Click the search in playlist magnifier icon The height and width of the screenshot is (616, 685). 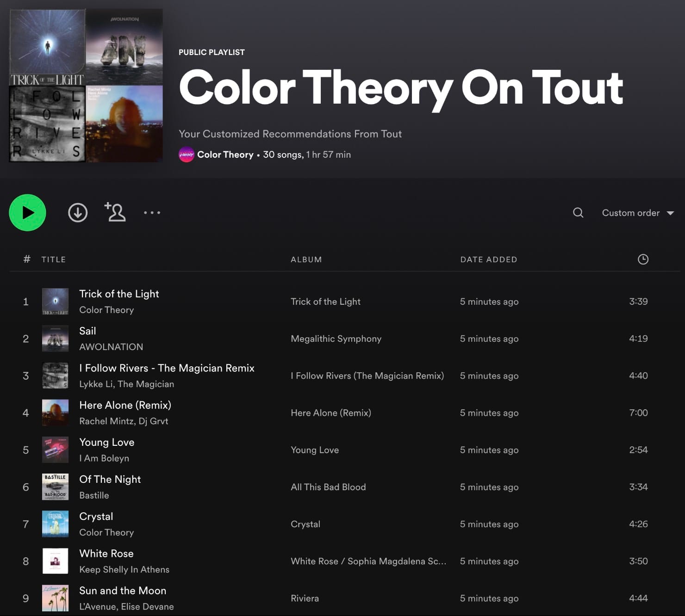pos(578,213)
